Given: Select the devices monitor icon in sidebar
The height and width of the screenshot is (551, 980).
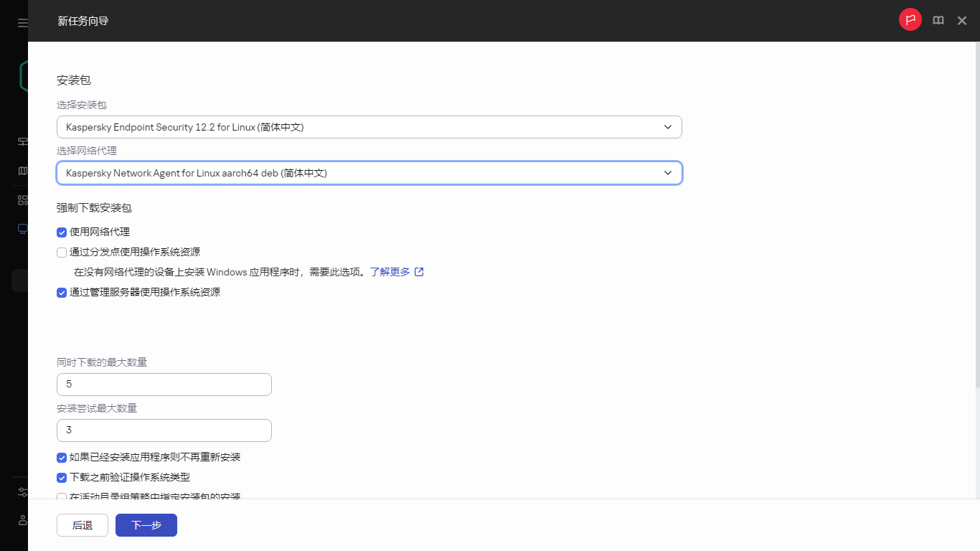Looking at the screenshot, I should (22, 228).
